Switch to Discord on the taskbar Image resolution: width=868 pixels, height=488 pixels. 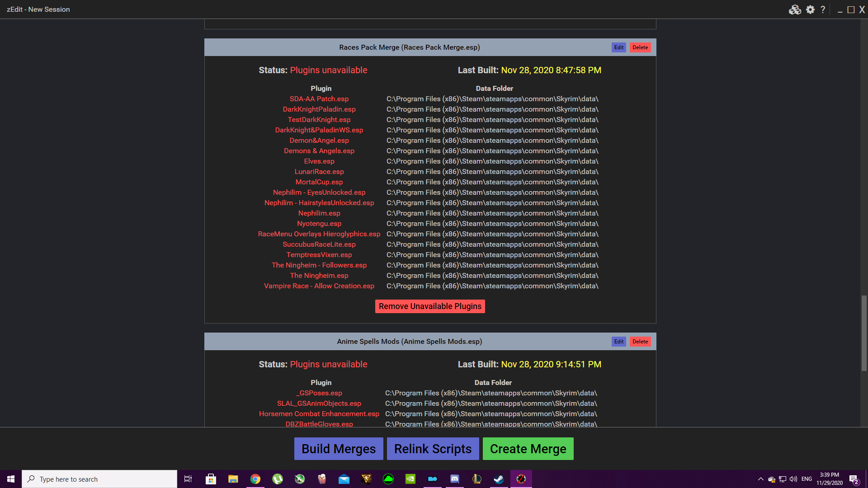[455, 479]
